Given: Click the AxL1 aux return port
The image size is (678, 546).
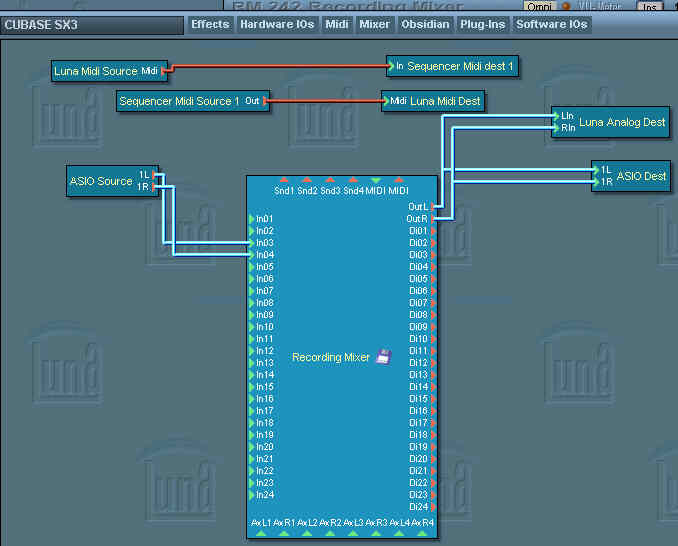Looking at the screenshot, I should point(261,534).
